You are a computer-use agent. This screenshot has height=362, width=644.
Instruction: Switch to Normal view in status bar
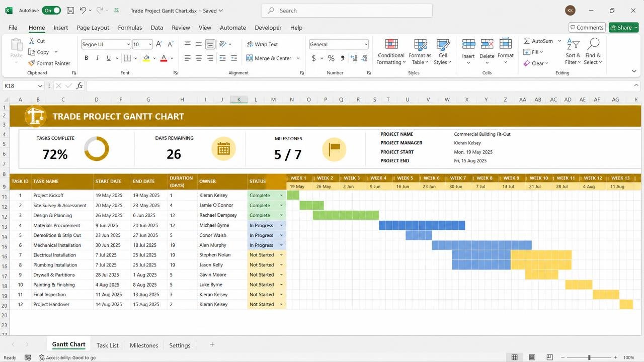pos(514,357)
